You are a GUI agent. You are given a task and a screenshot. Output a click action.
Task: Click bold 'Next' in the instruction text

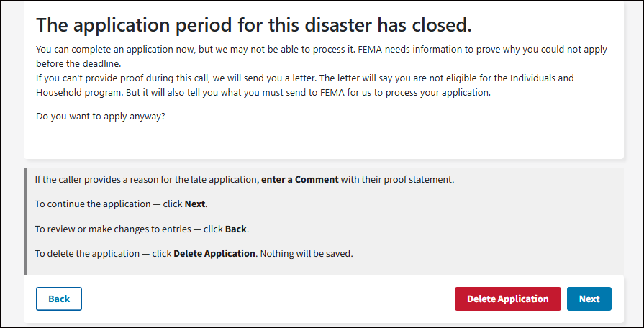[195, 204]
